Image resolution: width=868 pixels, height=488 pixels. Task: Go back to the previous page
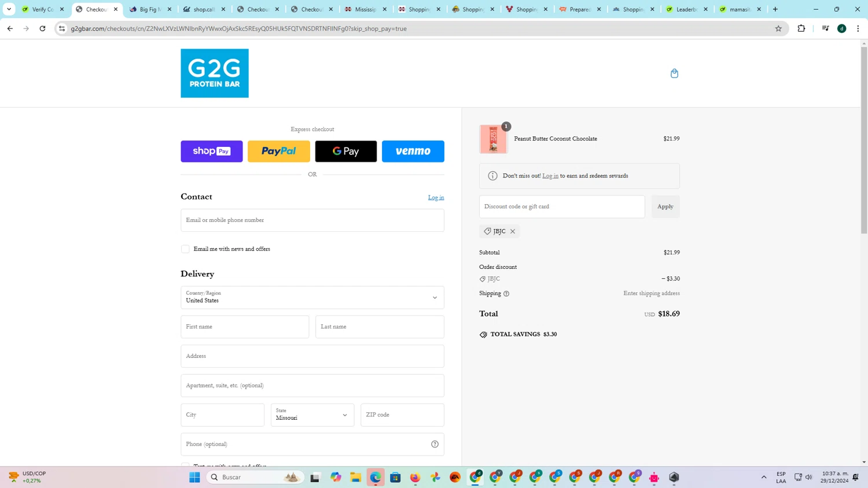coord(10,28)
